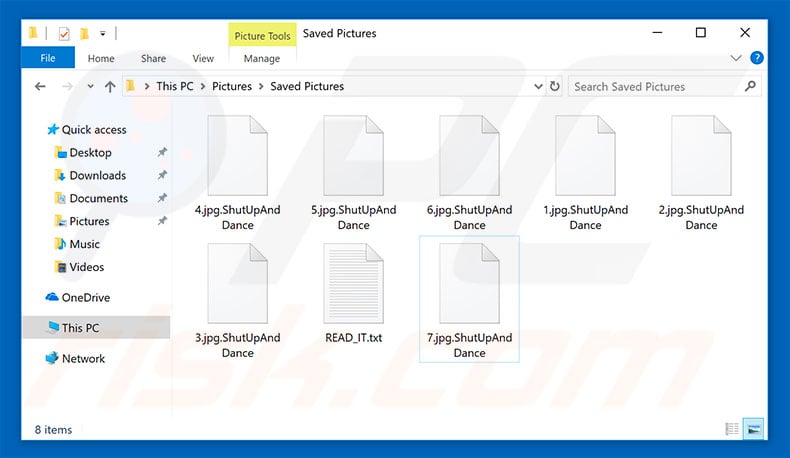The image size is (790, 458).
Task: Switch to the View ribbon tab
Action: pos(203,59)
